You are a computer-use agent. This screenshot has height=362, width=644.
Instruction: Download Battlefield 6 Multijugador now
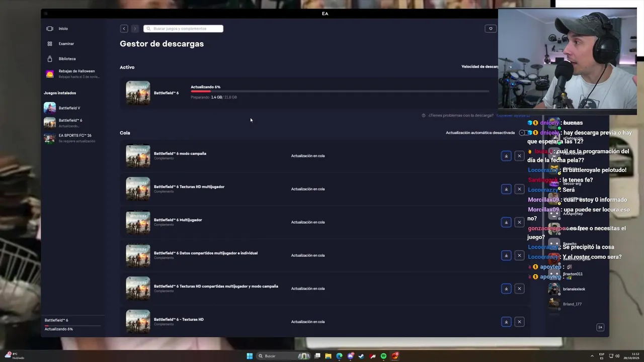506,222
